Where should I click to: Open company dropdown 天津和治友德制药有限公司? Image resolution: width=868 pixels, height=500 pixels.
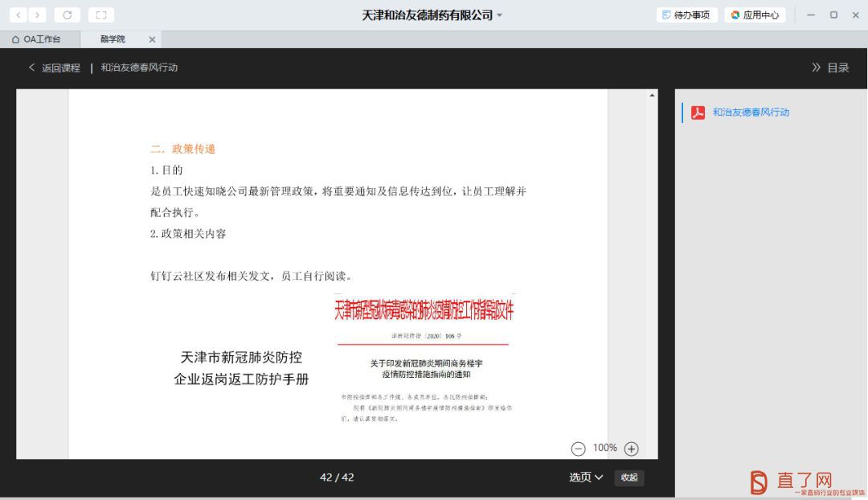[432, 15]
